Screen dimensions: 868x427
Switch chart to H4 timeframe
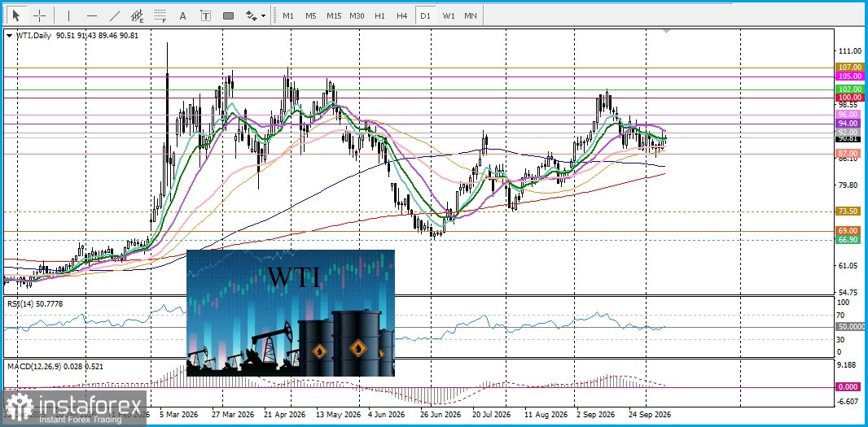point(402,16)
